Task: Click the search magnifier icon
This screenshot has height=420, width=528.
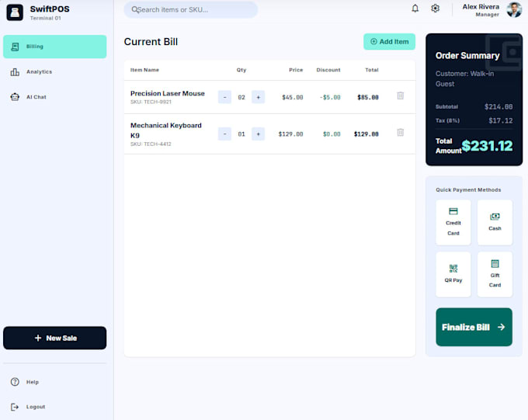Action: [134, 10]
